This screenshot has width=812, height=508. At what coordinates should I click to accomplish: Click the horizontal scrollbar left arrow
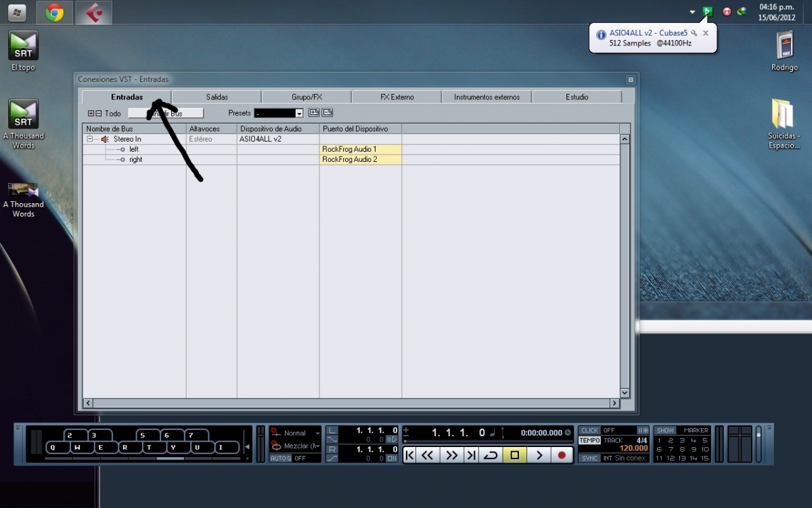tap(88, 403)
